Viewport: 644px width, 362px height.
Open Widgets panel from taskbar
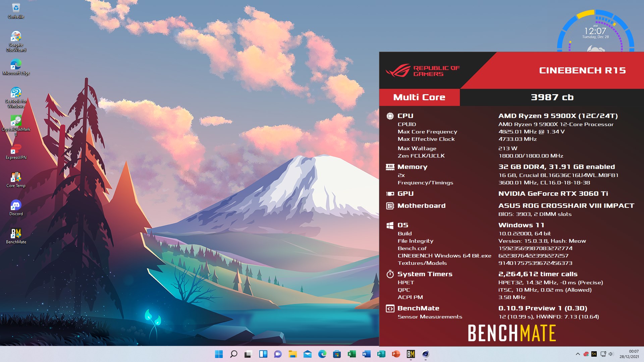[263, 354]
